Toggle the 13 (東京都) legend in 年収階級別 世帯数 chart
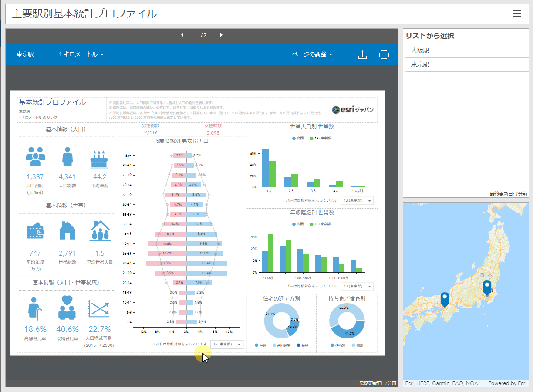533x392 pixels. (320, 224)
